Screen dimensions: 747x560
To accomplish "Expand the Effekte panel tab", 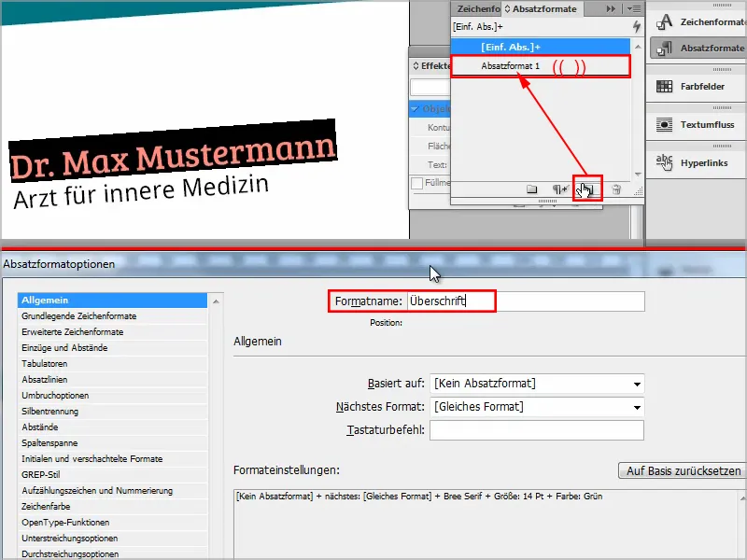I will pyautogui.click(x=431, y=65).
